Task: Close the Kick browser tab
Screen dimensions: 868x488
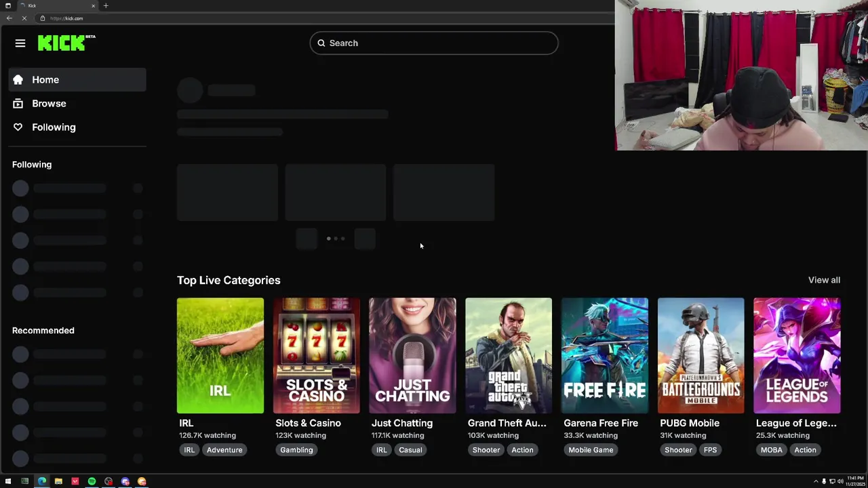Action: (93, 5)
